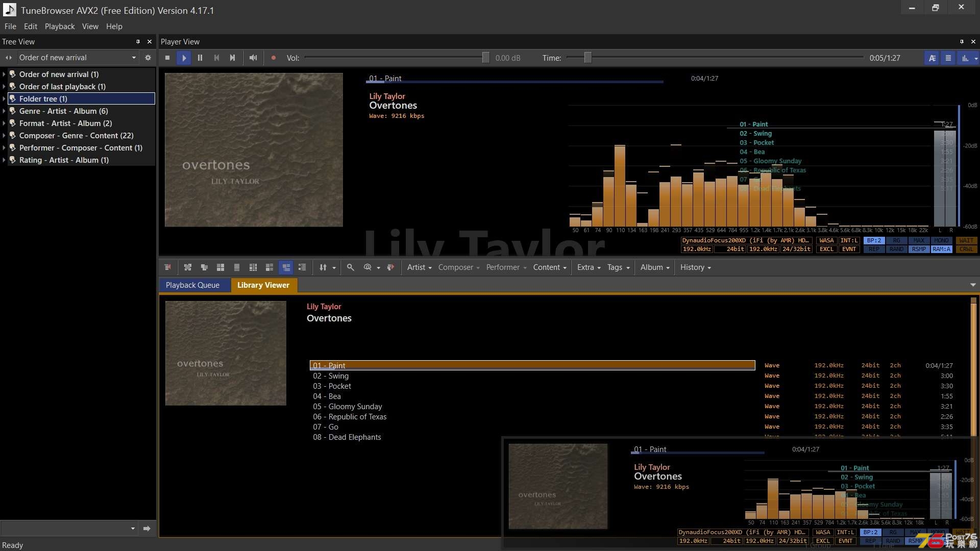Expand the Genre - Artist - Album (6) node
This screenshot has height=551, width=980.
pos(4,111)
